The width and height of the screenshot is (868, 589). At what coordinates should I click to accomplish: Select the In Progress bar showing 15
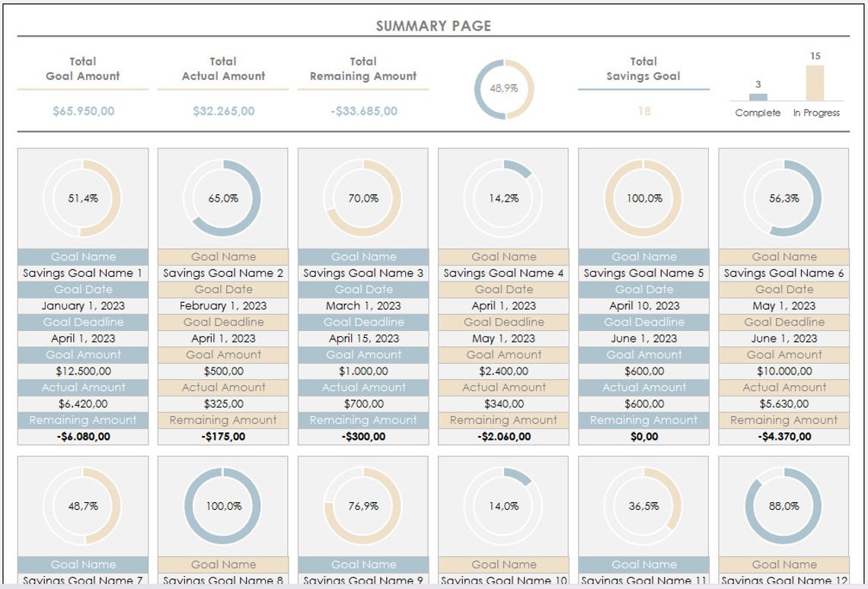(815, 85)
